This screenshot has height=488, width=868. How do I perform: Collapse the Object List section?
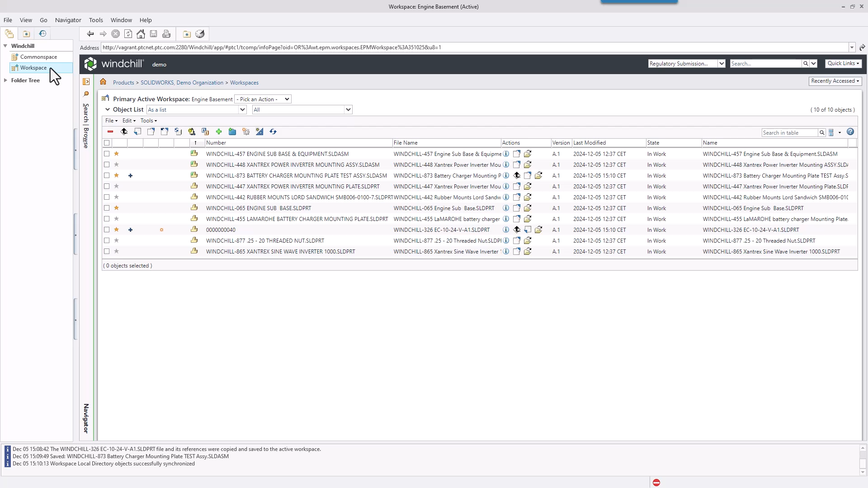tap(108, 110)
